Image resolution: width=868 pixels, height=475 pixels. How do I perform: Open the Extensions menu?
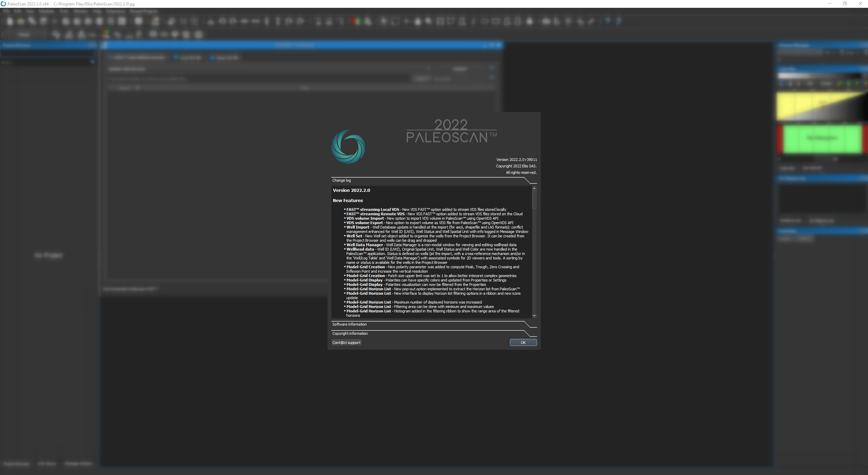pos(115,11)
